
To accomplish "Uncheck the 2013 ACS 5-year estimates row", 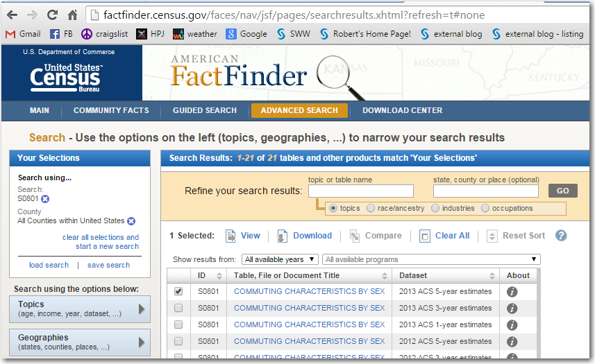I will pos(178,292).
